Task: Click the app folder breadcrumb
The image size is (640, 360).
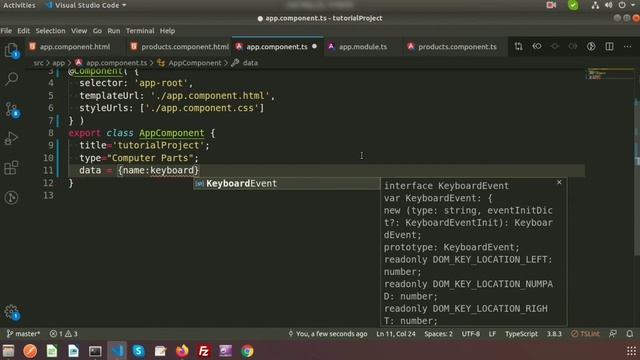Action: 58,63
